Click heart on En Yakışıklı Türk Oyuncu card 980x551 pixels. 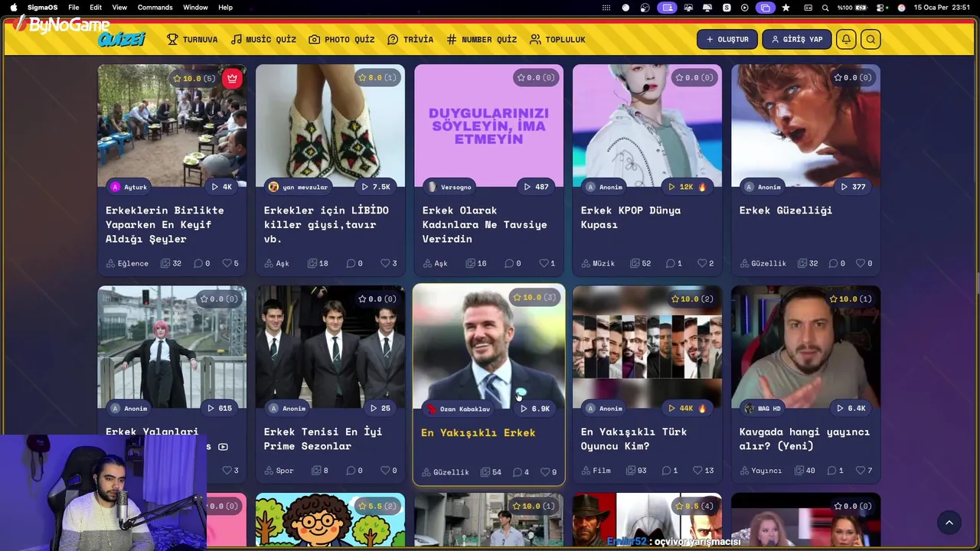tap(697, 470)
